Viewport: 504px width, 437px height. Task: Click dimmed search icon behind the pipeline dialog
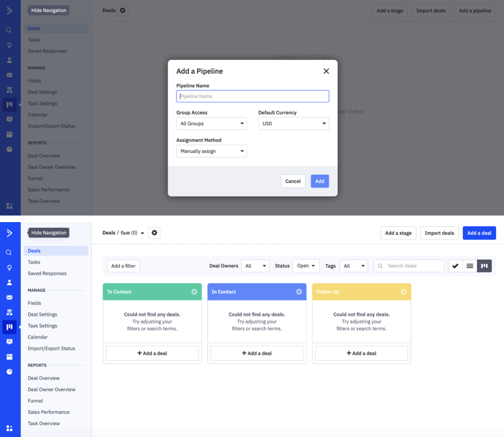point(9,30)
